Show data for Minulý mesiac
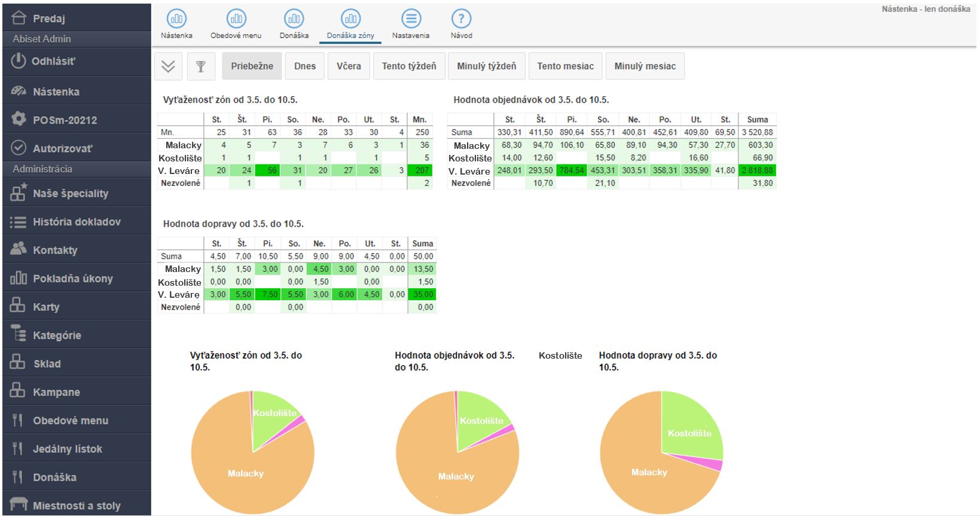The width and height of the screenshot is (980, 516). pos(645,66)
